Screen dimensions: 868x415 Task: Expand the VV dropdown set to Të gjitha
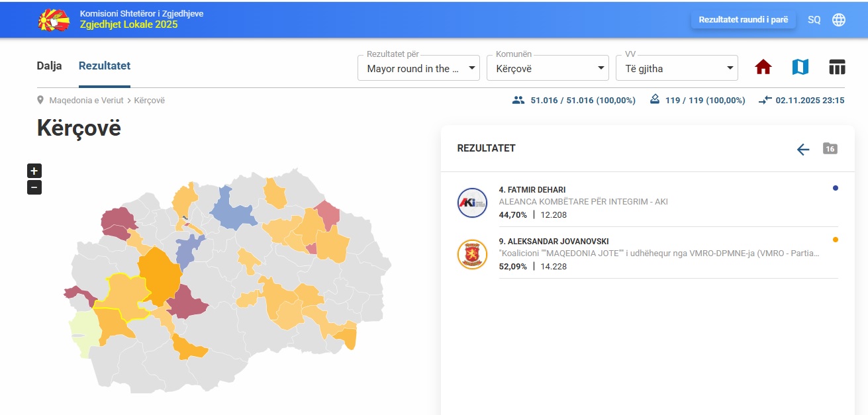click(676, 68)
